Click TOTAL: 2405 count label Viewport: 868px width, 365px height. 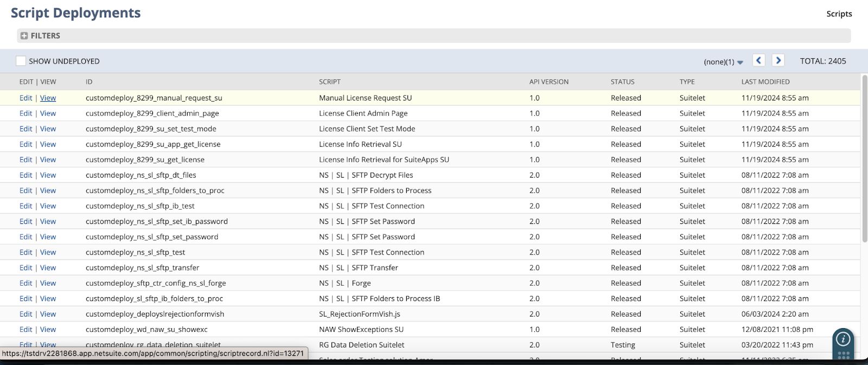823,61
